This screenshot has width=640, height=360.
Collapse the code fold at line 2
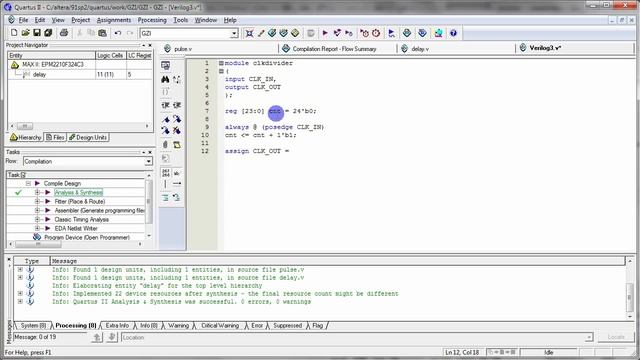coord(221,71)
